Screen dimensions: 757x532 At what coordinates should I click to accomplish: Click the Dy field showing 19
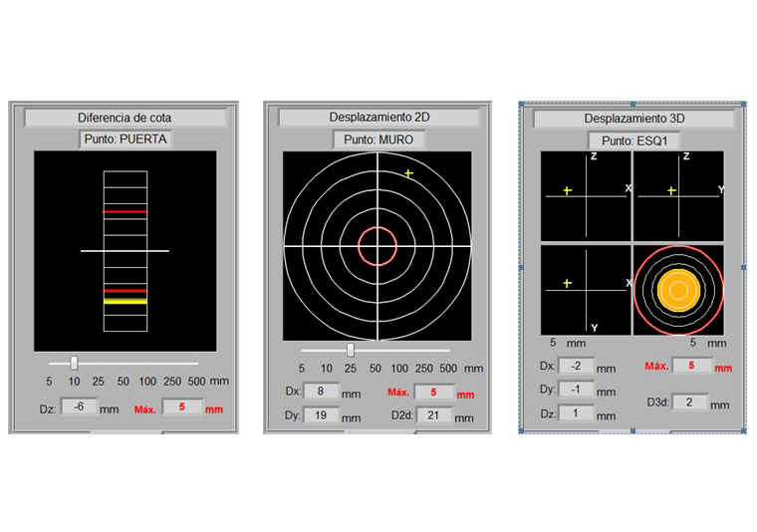[320, 416]
